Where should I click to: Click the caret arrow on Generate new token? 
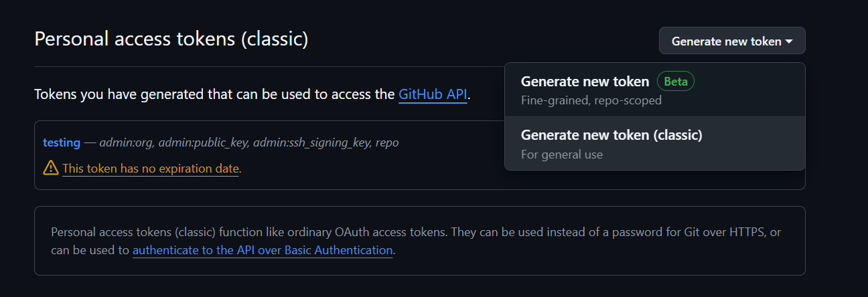tap(789, 41)
